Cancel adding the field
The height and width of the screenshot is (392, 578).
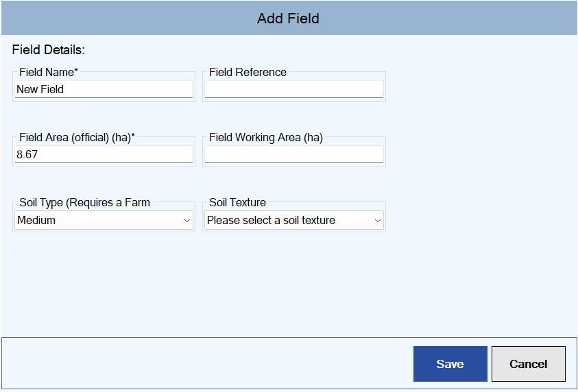(x=528, y=364)
